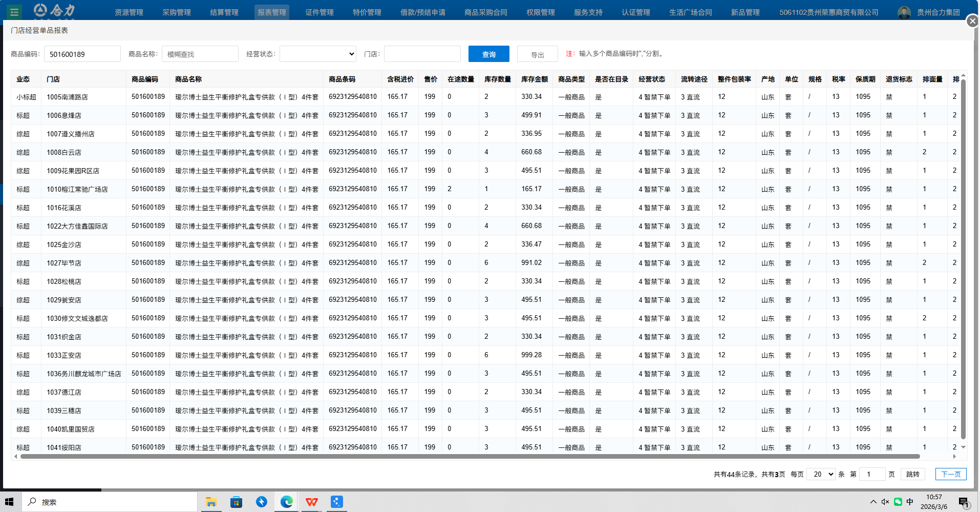Open the notification center icon
The height and width of the screenshot is (512, 980).
pos(963,502)
